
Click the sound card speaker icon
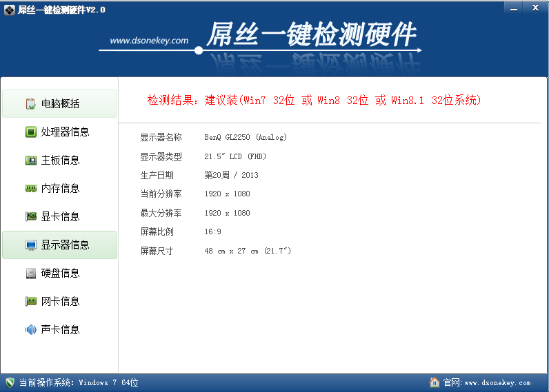point(31,330)
